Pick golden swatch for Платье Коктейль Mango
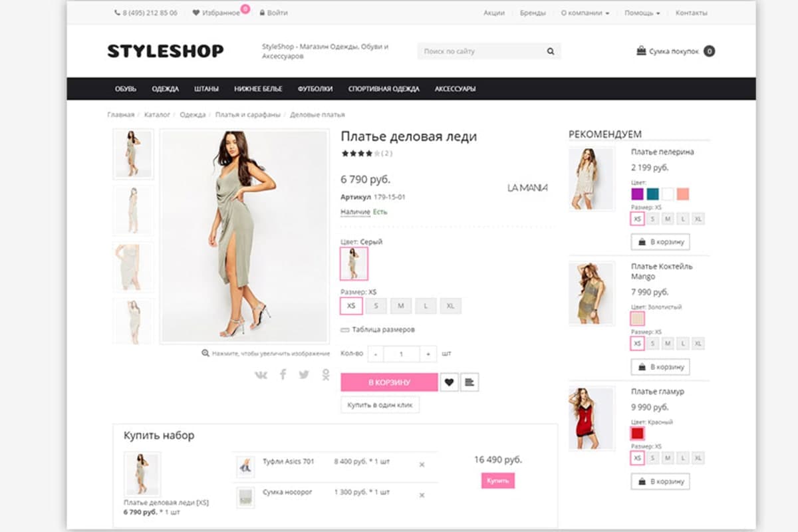 pos(637,319)
